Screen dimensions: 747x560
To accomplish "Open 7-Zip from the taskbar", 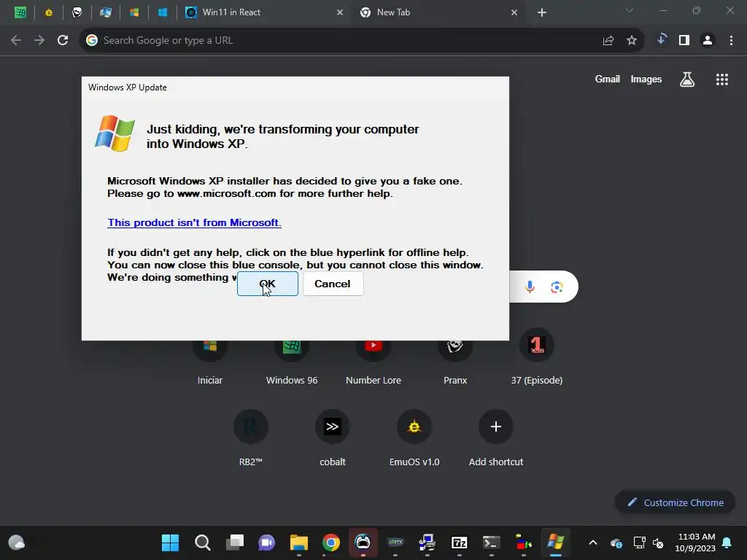I will click(460, 542).
